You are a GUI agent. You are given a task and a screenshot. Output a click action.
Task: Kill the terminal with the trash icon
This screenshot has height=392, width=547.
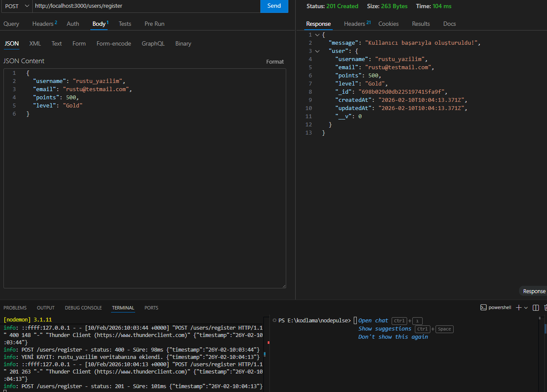click(544, 307)
